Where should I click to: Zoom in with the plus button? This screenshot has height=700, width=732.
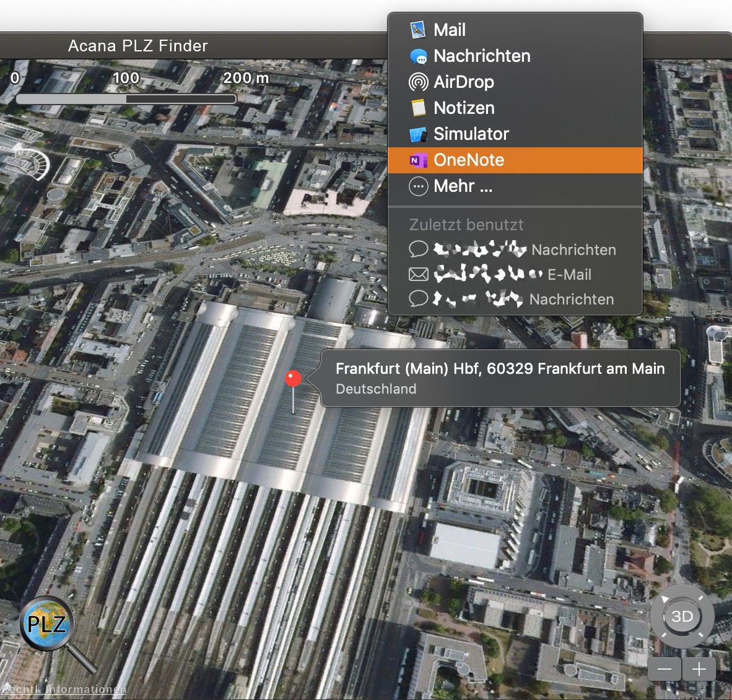(699, 670)
